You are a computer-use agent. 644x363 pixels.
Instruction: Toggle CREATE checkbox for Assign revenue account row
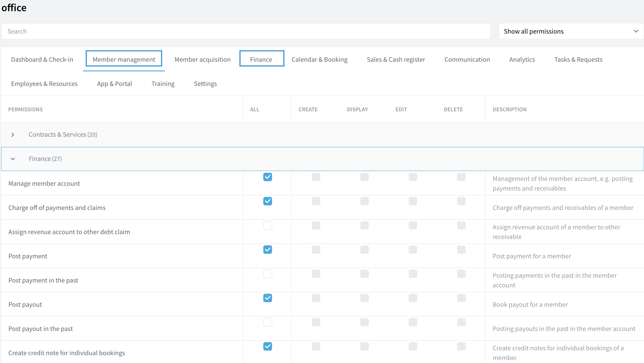point(316,225)
